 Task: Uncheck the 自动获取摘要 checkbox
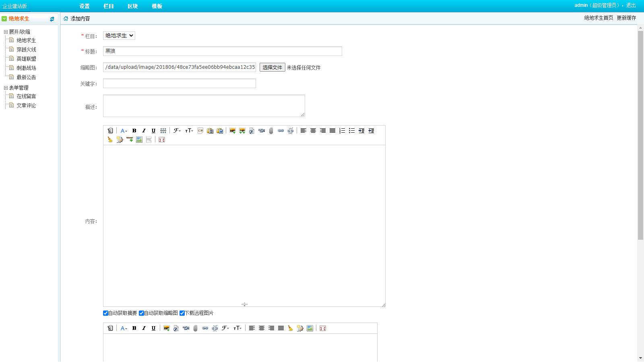coord(106,313)
